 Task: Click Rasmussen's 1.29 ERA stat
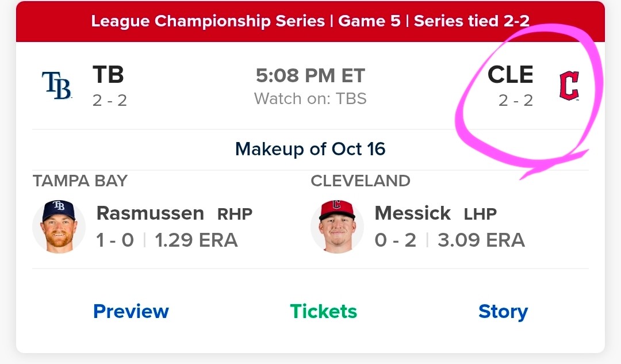[196, 240]
